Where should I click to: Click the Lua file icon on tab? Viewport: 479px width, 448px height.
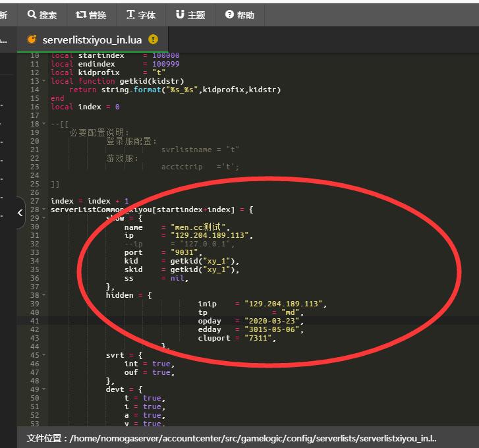(x=32, y=40)
